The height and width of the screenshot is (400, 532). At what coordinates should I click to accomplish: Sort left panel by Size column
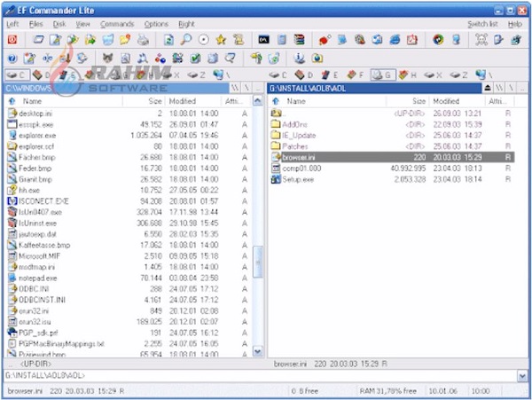[x=144, y=101]
